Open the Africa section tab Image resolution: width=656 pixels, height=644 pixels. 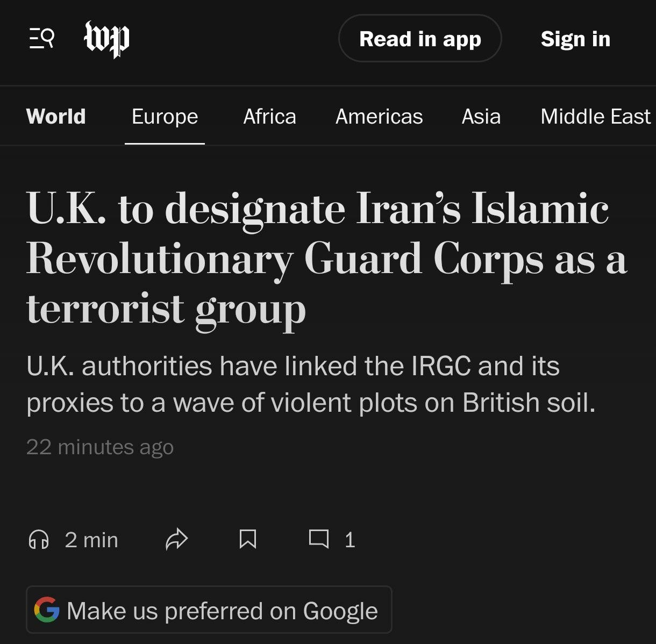(269, 116)
